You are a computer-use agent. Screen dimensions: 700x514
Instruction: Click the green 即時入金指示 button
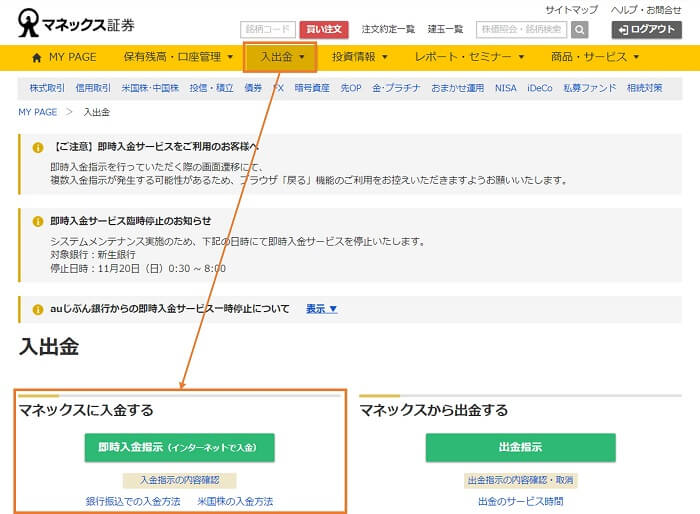click(x=179, y=447)
